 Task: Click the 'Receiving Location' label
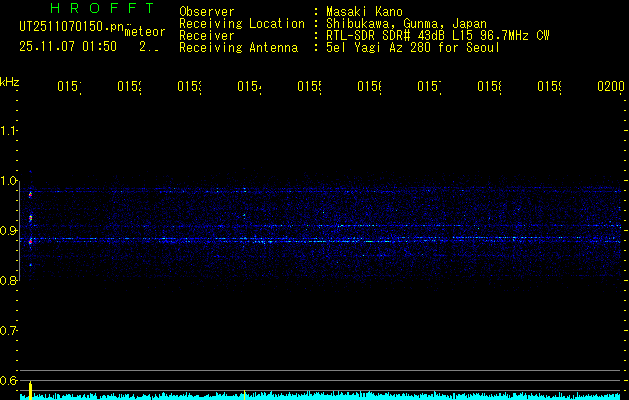coord(242,24)
